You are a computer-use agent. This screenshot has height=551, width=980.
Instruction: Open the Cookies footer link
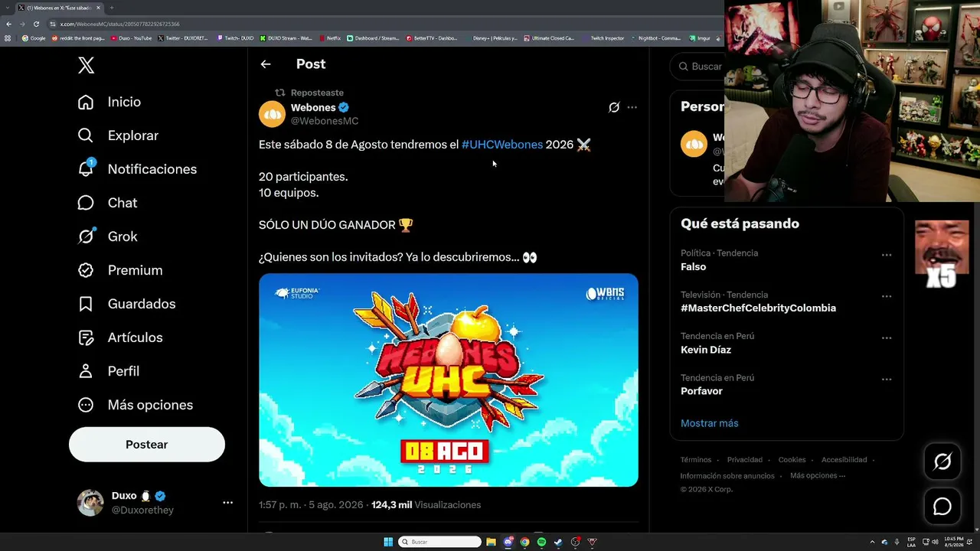pos(792,460)
